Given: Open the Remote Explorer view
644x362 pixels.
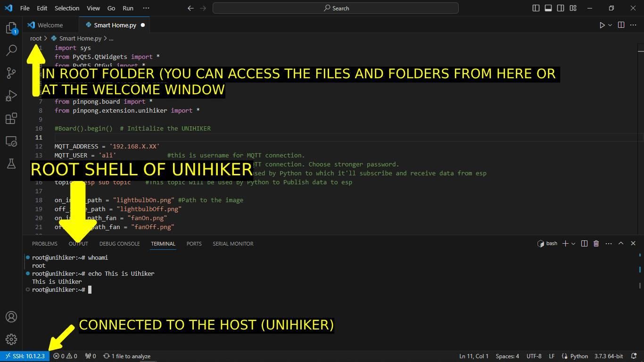Looking at the screenshot, I should (11, 141).
